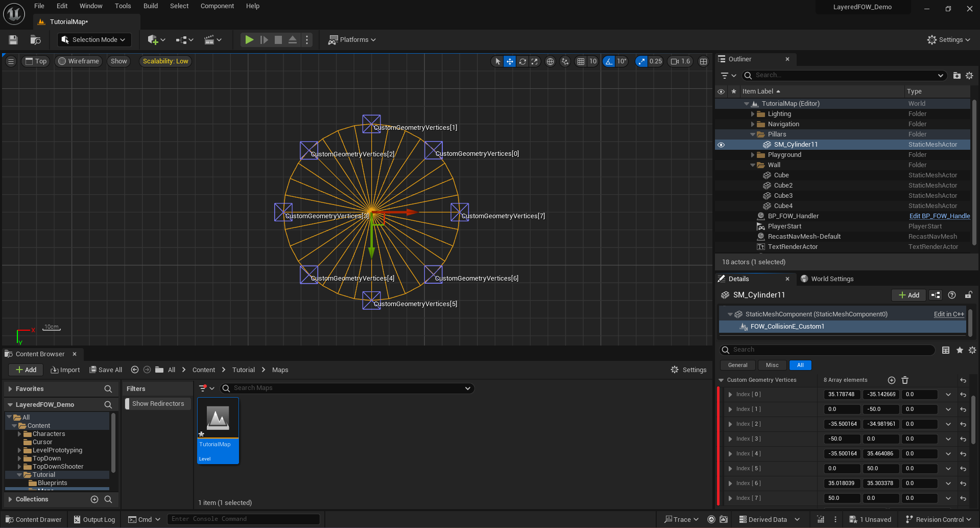Open the Component menu
Screen dimensions: 980x528
point(217,6)
